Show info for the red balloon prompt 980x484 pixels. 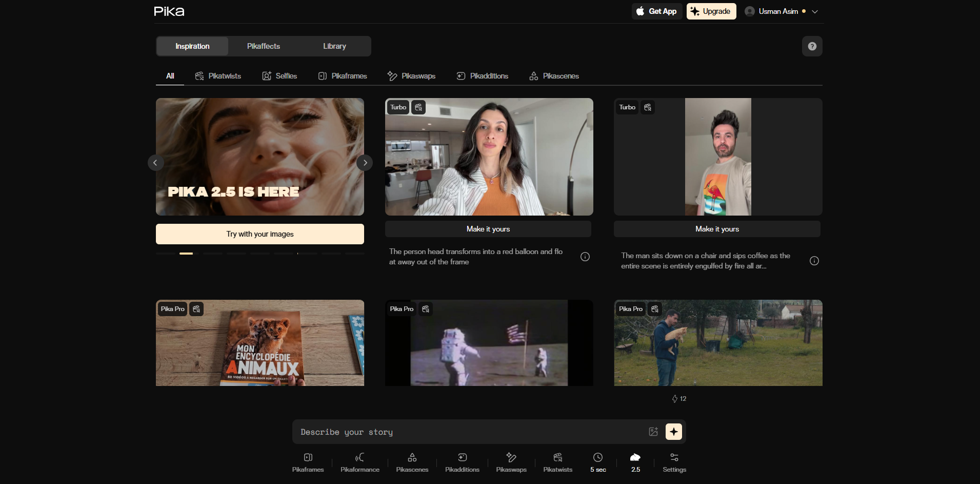click(585, 257)
